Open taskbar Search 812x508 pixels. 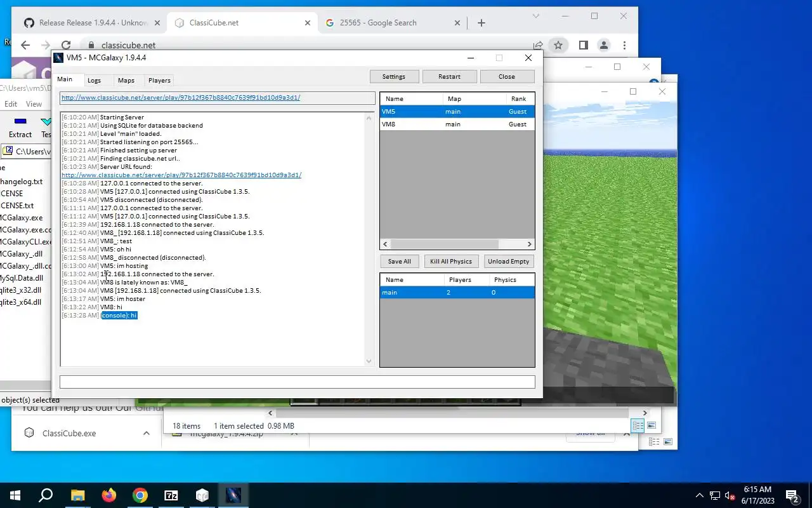(x=46, y=495)
